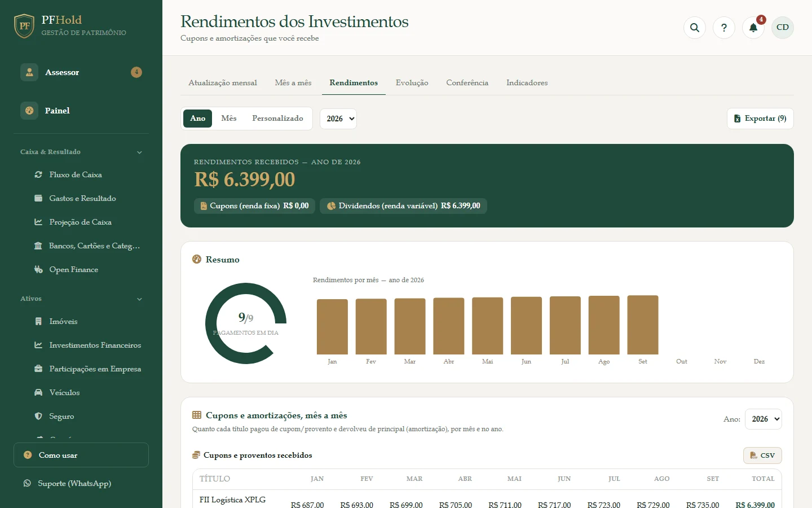The image size is (812, 508).
Task: Select the Personalizado period toggle
Action: [277, 119]
